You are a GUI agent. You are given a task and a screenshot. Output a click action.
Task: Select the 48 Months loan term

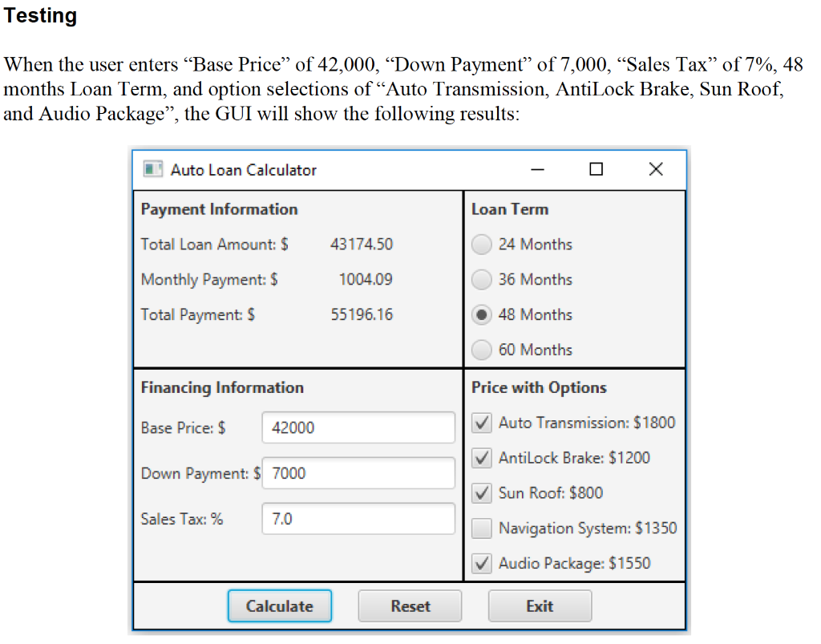481,314
